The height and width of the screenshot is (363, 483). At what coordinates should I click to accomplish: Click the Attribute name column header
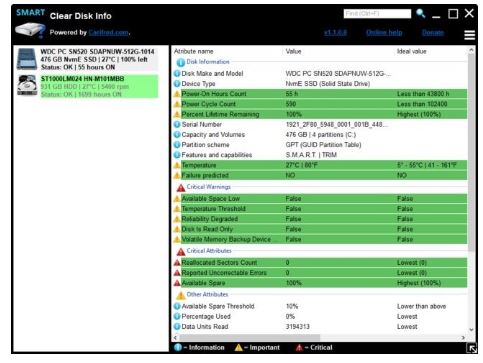point(194,51)
